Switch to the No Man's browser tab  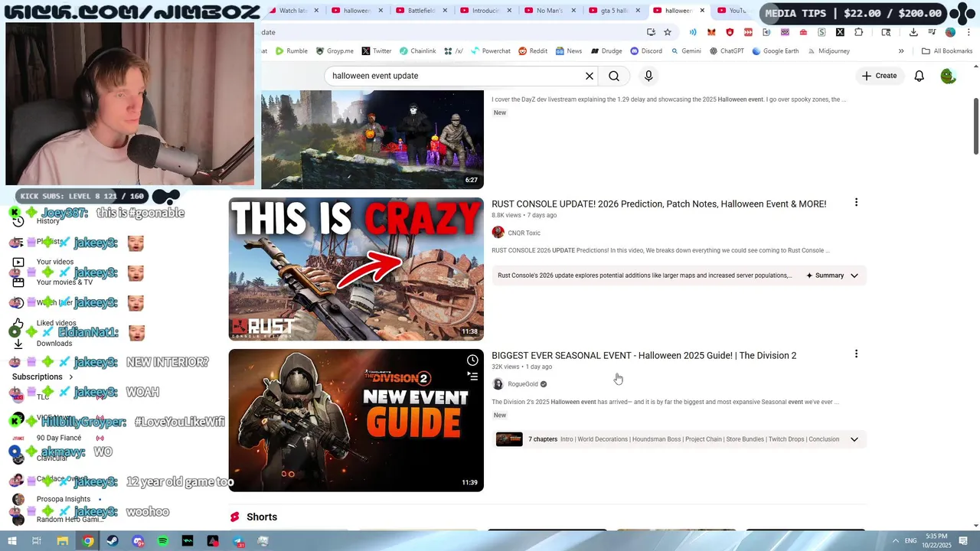[x=550, y=11]
